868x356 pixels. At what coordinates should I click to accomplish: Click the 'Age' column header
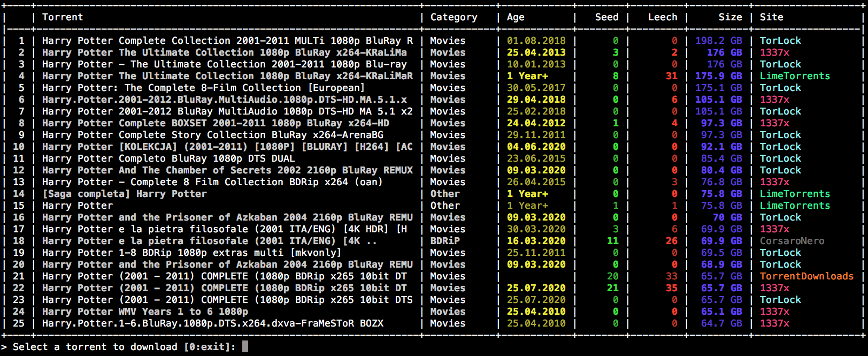pyautogui.click(x=516, y=17)
